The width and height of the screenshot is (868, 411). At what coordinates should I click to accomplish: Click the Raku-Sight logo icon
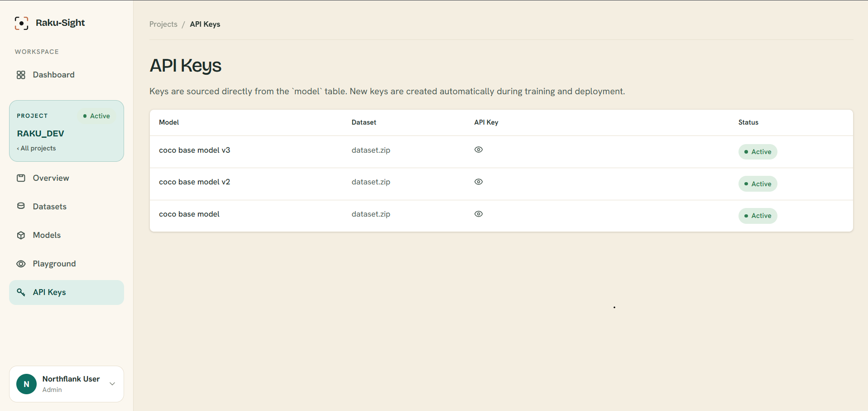(x=21, y=23)
